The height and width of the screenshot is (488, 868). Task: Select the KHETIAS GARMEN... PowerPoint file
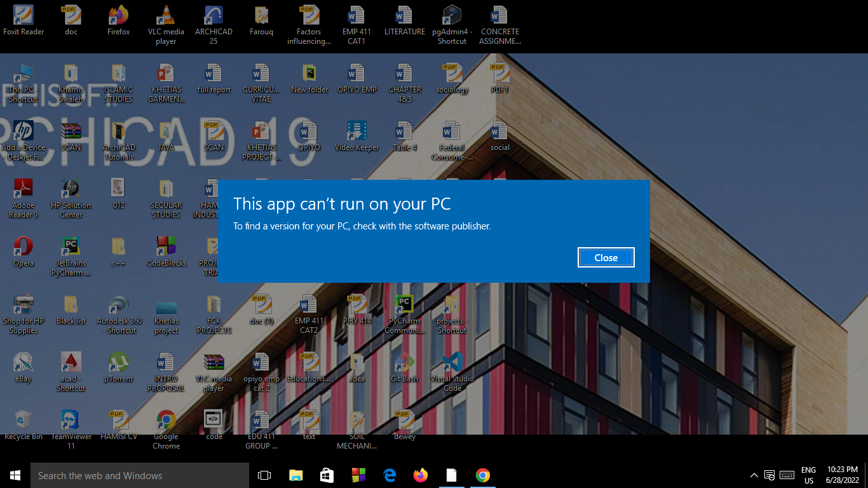pyautogui.click(x=166, y=83)
